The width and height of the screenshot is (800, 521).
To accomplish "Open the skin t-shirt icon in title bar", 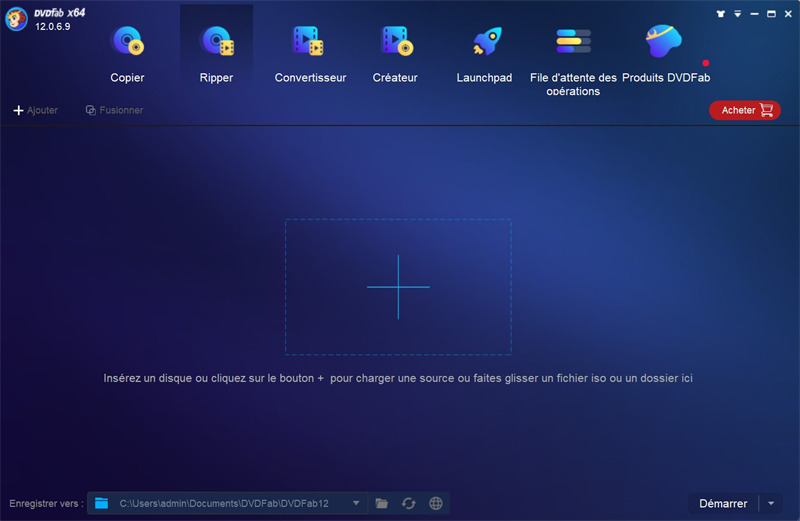I will click(720, 14).
